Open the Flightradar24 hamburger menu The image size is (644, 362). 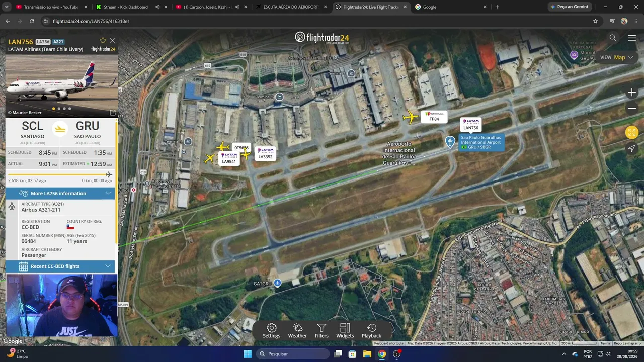[632, 38]
